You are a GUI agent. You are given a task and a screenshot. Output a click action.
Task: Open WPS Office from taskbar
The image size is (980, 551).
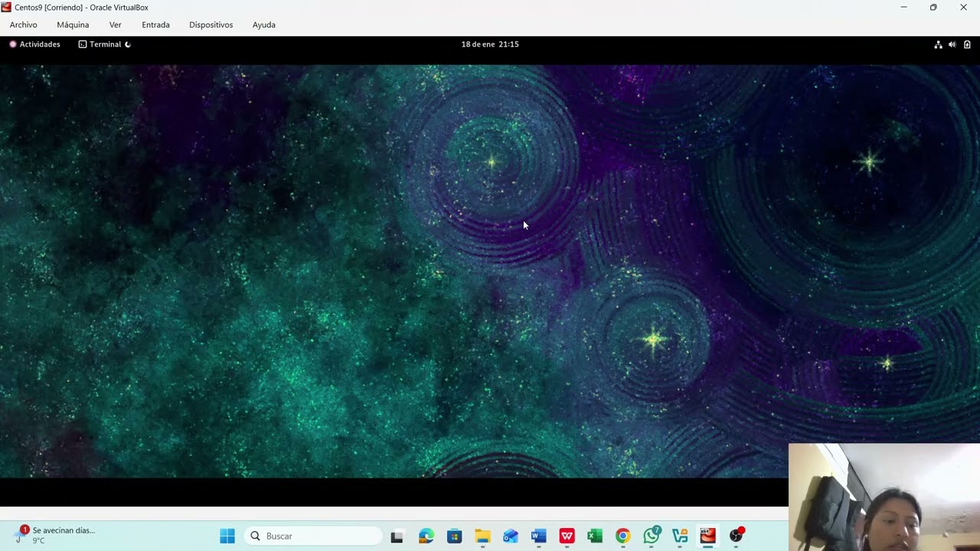click(x=567, y=536)
